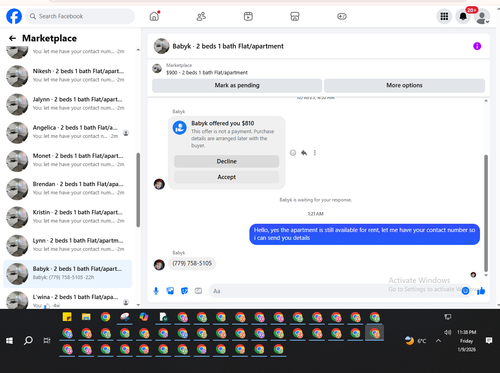Image resolution: width=500 pixels, height=373 pixels.
Task: Click the chat thread scrollbar thumb
Action: tap(486, 213)
